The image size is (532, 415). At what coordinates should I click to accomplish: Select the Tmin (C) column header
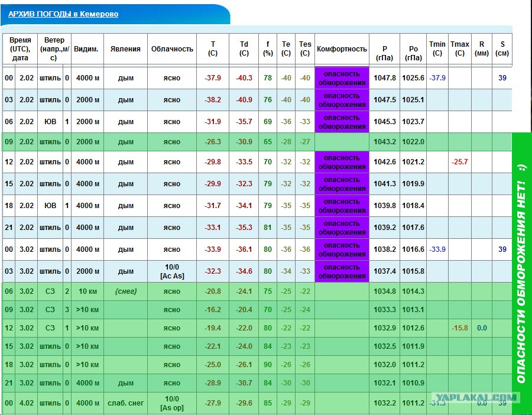click(x=437, y=48)
